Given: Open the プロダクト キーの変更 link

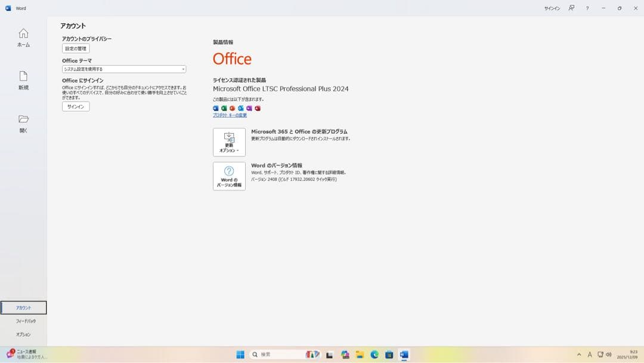Looking at the screenshot, I should [230, 115].
